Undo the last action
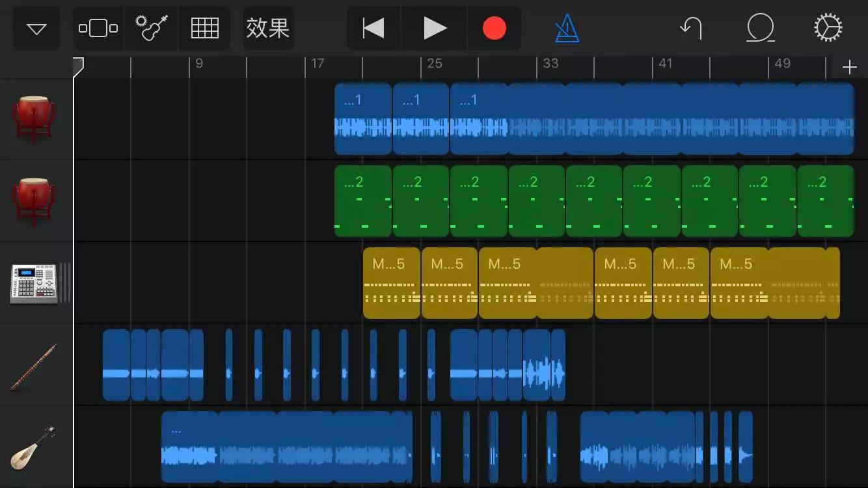The width and height of the screenshot is (868, 488). click(691, 29)
